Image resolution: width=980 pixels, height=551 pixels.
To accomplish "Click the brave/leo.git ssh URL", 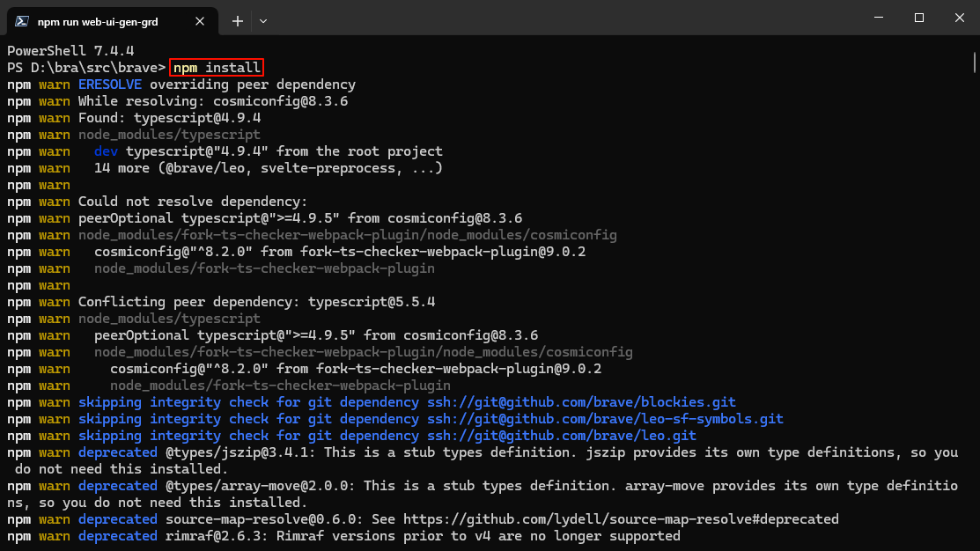I will coord(562,436).
